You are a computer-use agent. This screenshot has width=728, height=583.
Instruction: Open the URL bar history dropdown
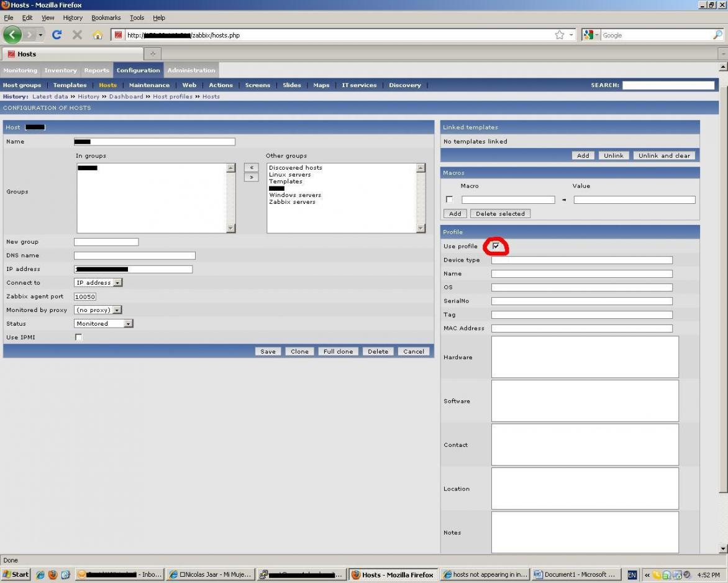pyautogui.click(x=571, y=35)
